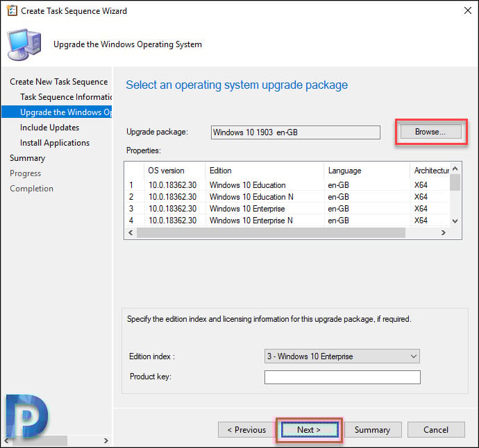Select Create New Task Sequence step

point(58,82)
